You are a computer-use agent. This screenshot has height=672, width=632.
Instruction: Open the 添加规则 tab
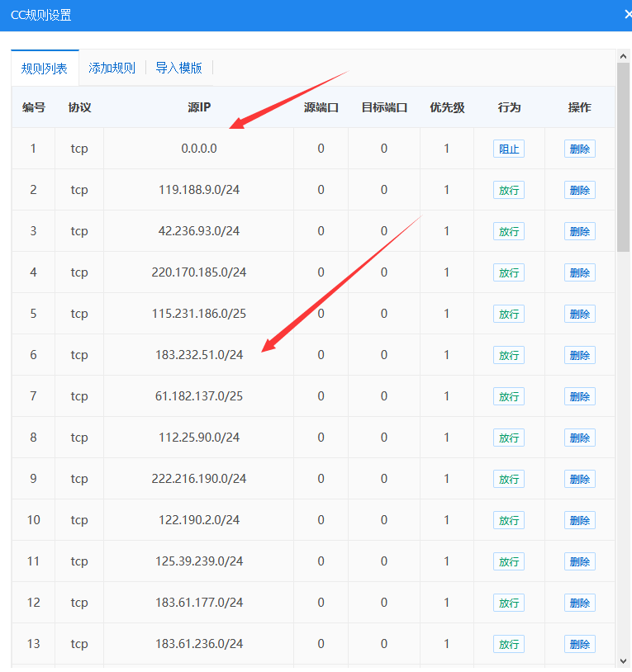coord(112,69)
